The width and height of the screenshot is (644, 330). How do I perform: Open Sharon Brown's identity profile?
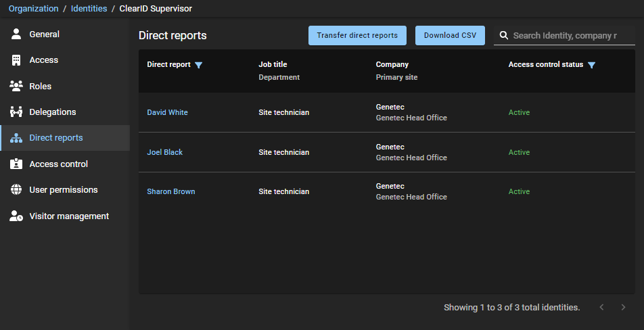pos(170,191)
